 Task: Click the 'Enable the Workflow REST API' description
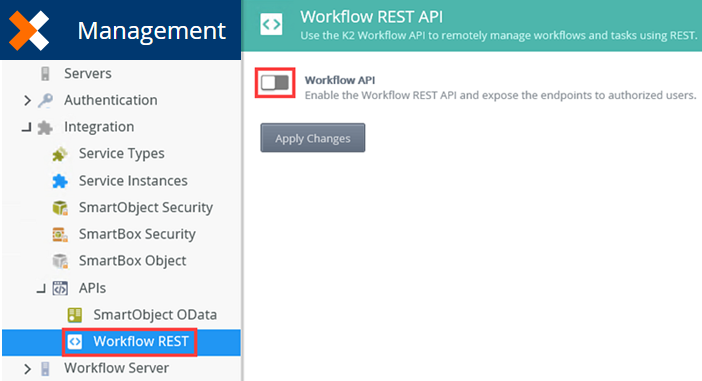pyautogui.click(x=501, y=95)
